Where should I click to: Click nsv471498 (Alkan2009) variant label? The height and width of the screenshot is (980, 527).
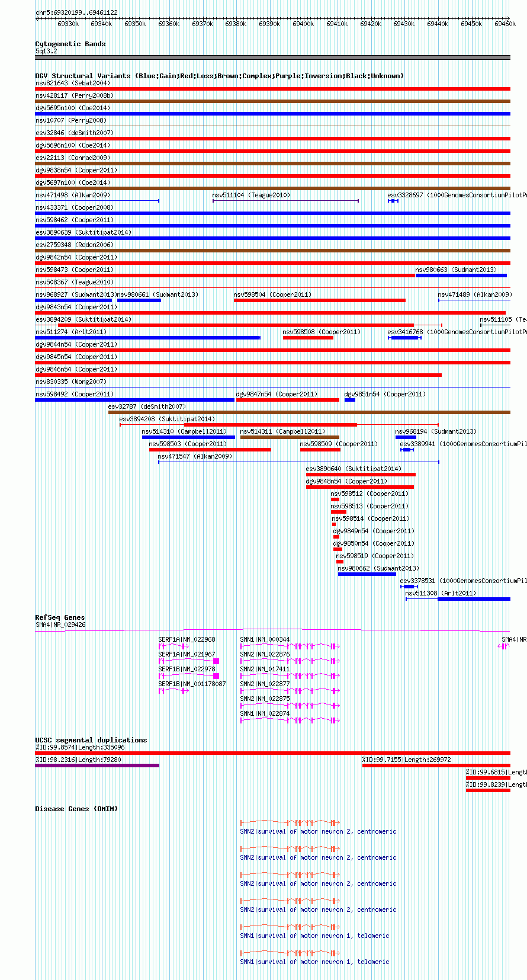tap(73, 195)
